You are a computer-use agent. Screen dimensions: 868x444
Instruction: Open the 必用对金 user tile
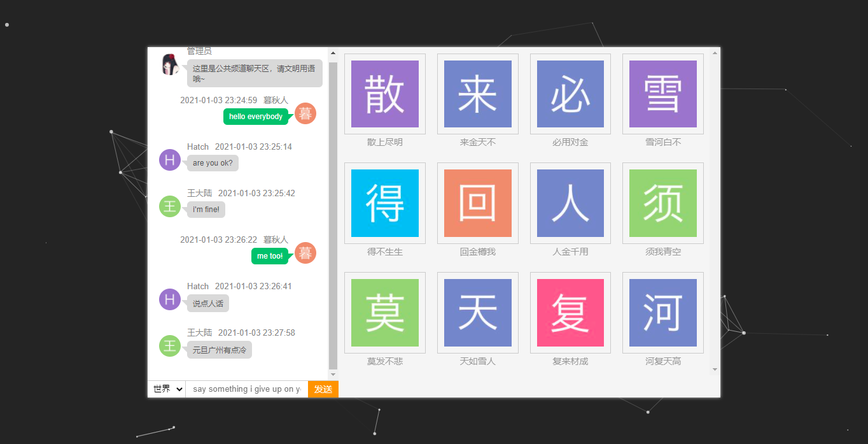570,94
